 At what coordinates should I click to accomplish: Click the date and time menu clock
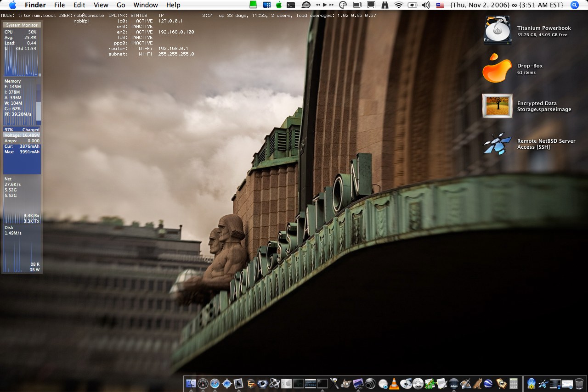(507, 5)
